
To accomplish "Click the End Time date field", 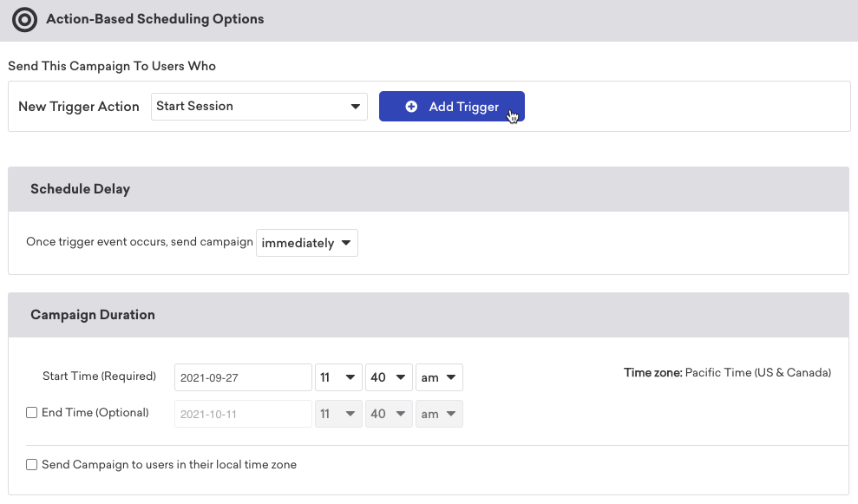I will click(243, 414).
